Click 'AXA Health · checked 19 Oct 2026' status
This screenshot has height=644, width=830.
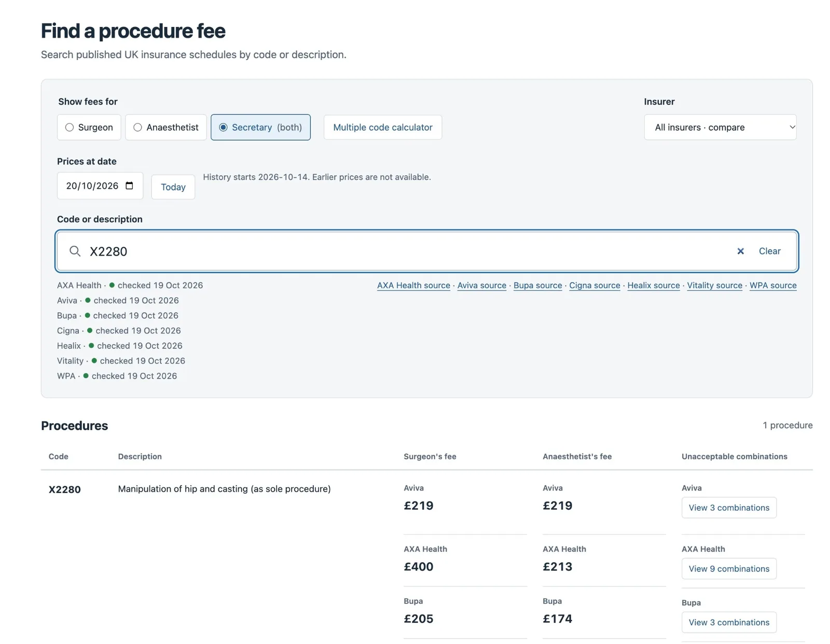pyautogui.click(x=130, y=286)
